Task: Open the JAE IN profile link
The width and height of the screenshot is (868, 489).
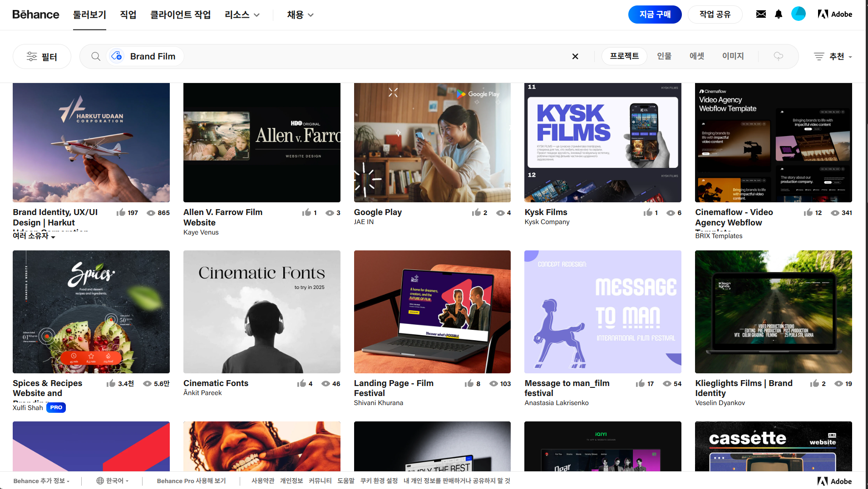Action: [x=364, y=222]
